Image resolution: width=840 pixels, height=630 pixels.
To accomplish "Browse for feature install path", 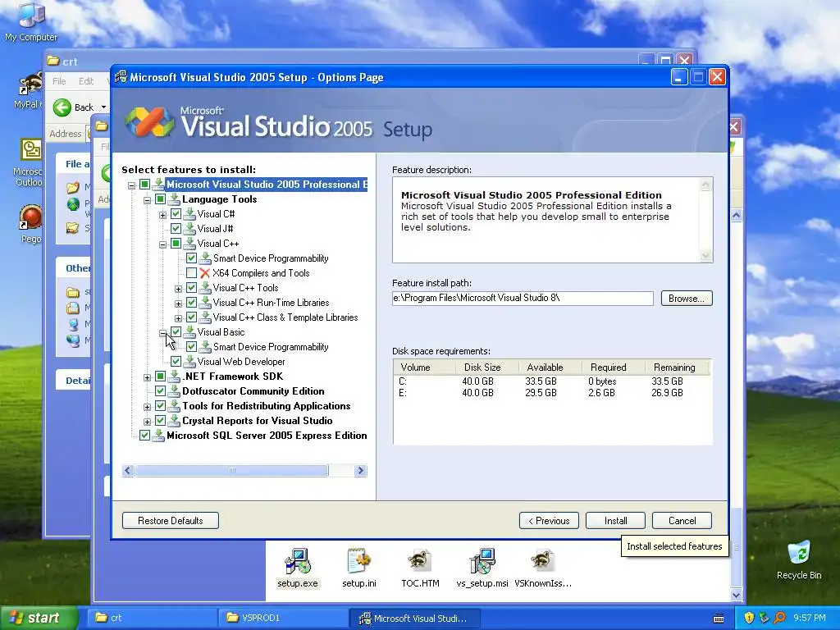I will [687, 299].
